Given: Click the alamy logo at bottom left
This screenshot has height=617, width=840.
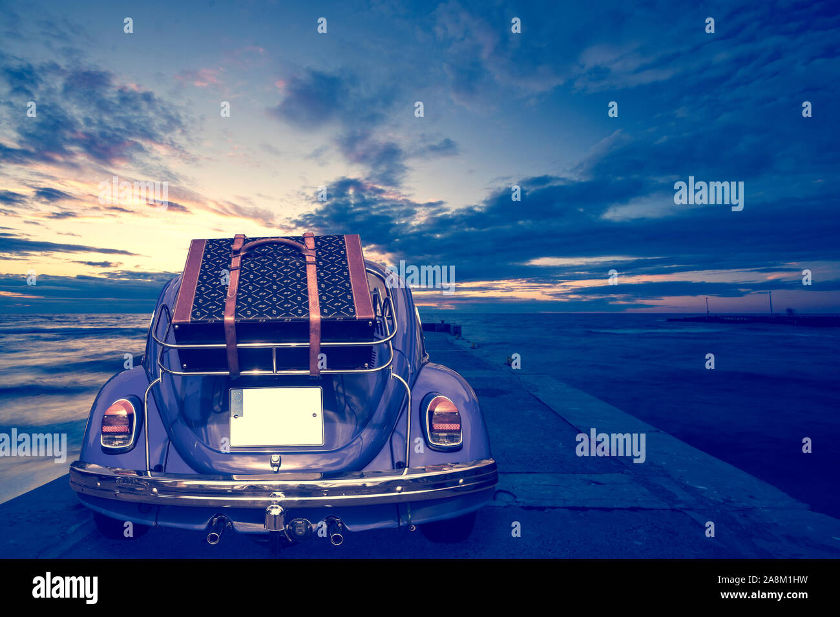Looking at the screenshot, I should click(x=65, y=588).
